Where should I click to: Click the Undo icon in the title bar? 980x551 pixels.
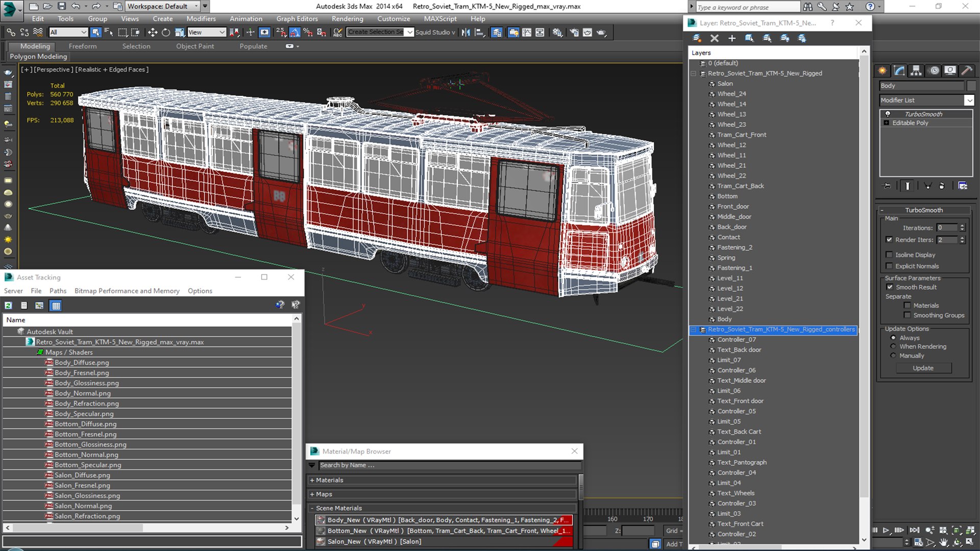76,6
